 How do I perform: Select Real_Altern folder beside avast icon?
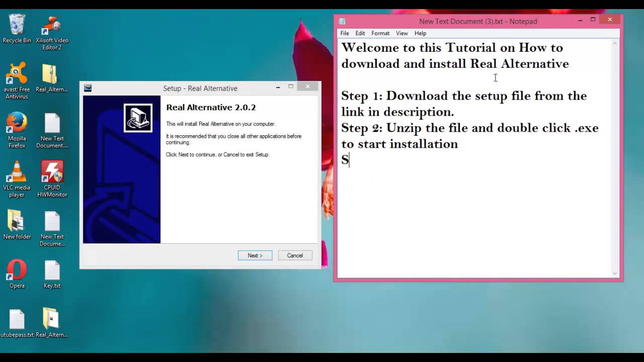(52, 77)
